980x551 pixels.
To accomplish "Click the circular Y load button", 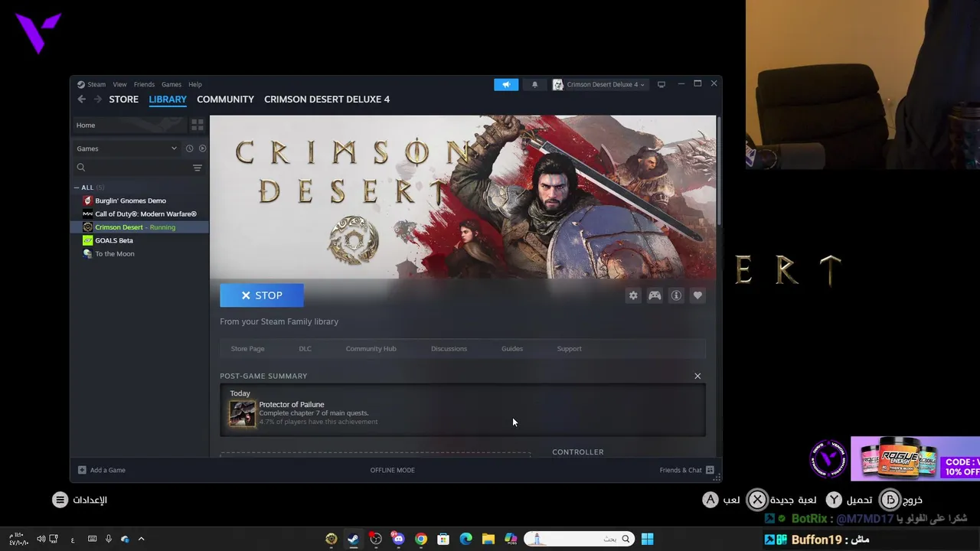I will click(834, 500).
